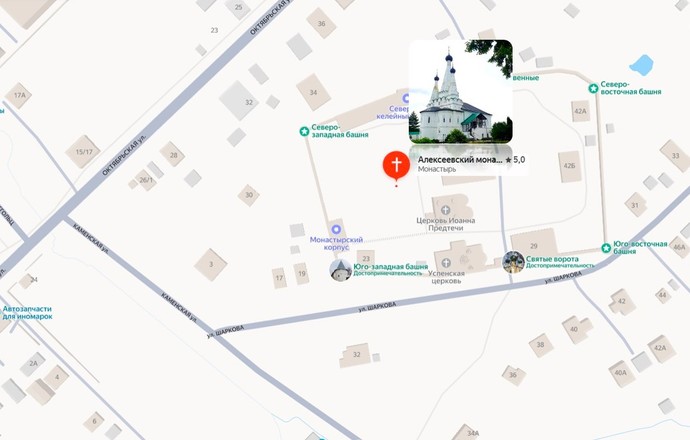Select building number 32 near Шаркова street

[x=356, y=354]
